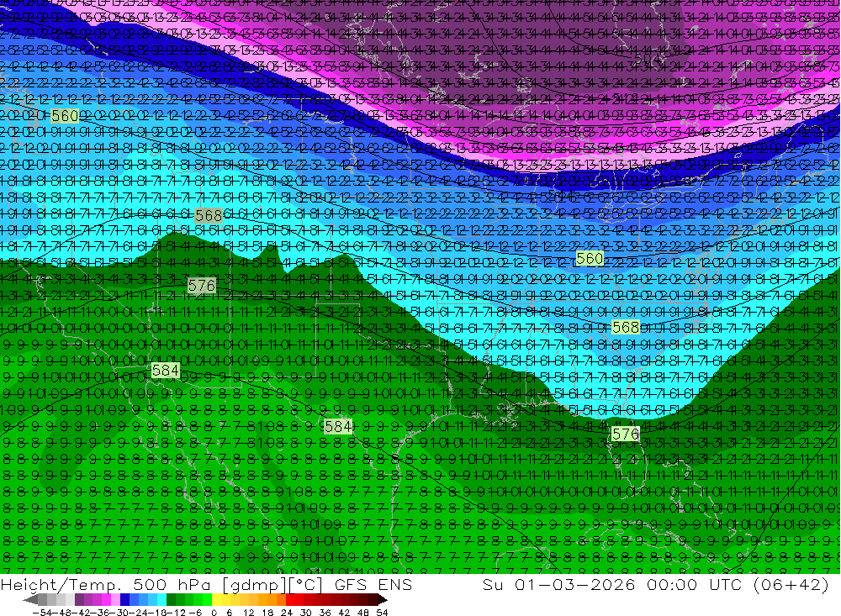Select the bright red legend swatch above 24
The image size is (841, 616).
[290, 600]
